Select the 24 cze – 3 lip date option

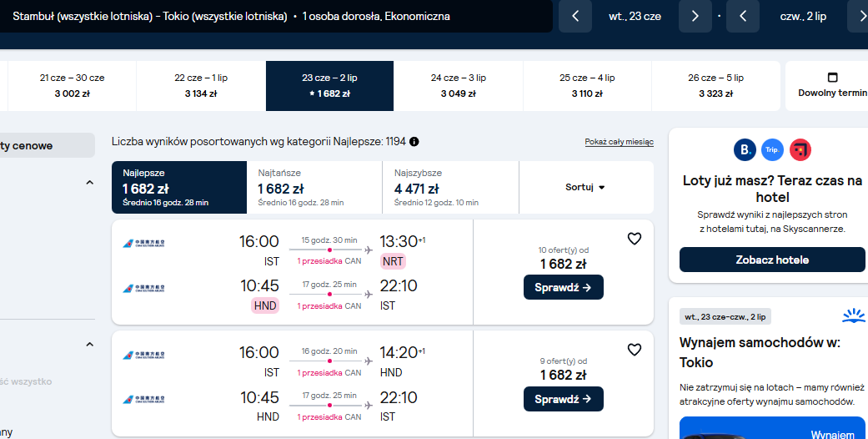coord(459,86)
